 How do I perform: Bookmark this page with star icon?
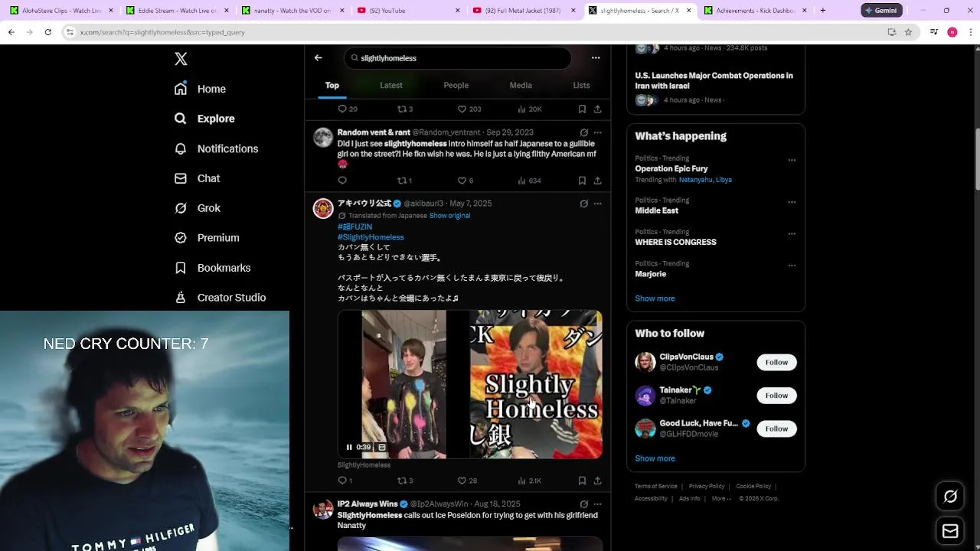[x=908, y=32]
